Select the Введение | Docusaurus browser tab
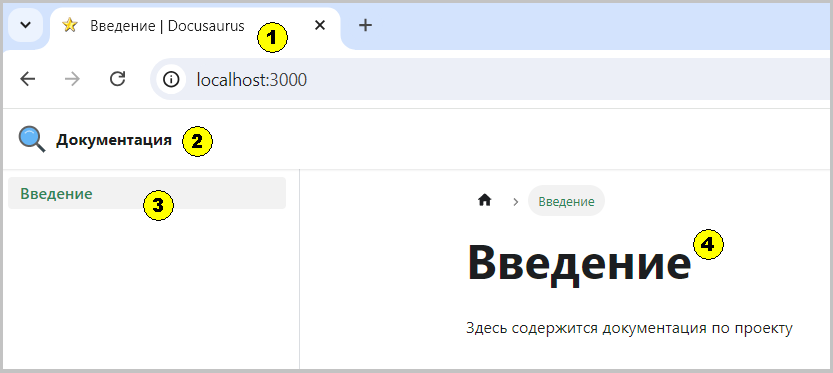This screenshot has height=373, width=833. [195, 27]
